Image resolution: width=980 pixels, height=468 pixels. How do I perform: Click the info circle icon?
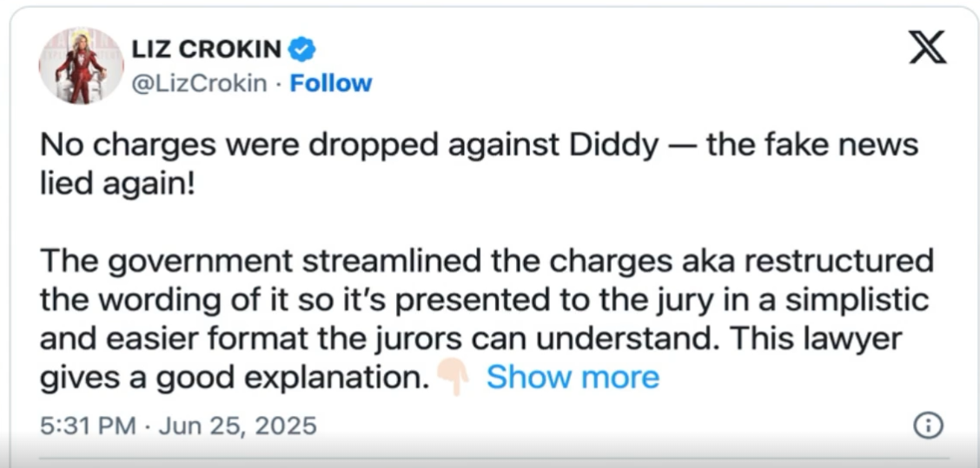point(929,425)
